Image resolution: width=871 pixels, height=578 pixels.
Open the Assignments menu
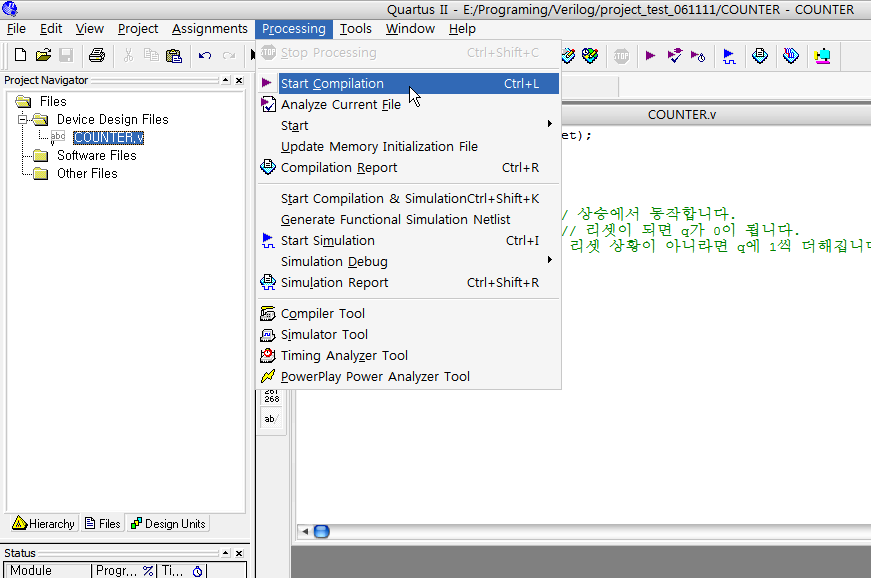pyautogui.click(x=209, y=29)
